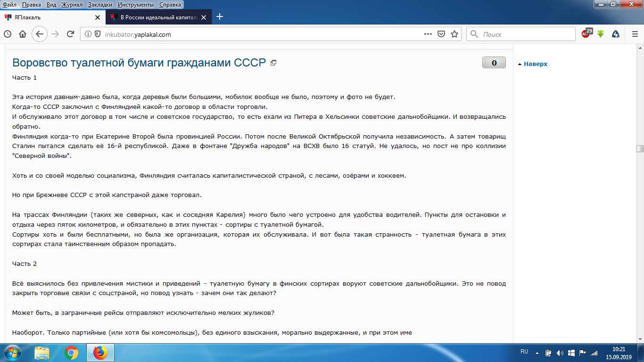Go forward to next page
This screenshot has height=362, width=644.
click(55, 34)
